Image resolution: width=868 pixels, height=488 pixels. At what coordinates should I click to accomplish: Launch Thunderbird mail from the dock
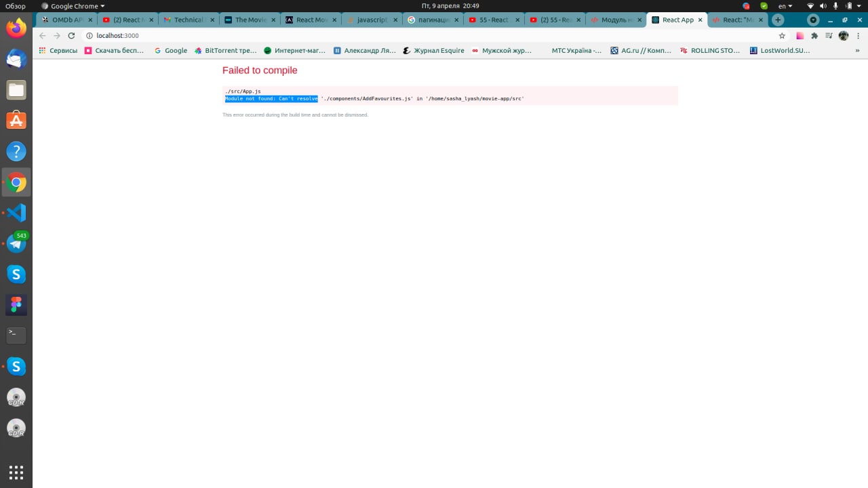16,59
